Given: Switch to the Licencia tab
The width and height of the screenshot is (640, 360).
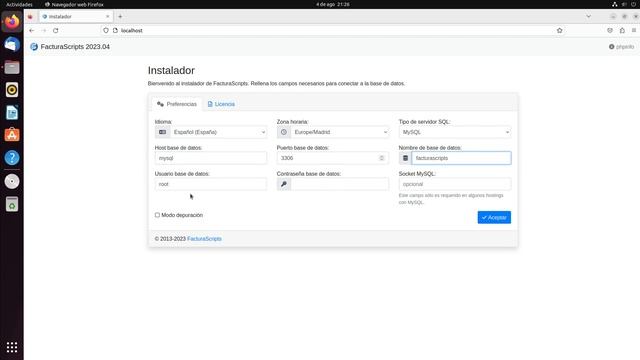Looking at the screenshot, I should [x=221, y=104].
